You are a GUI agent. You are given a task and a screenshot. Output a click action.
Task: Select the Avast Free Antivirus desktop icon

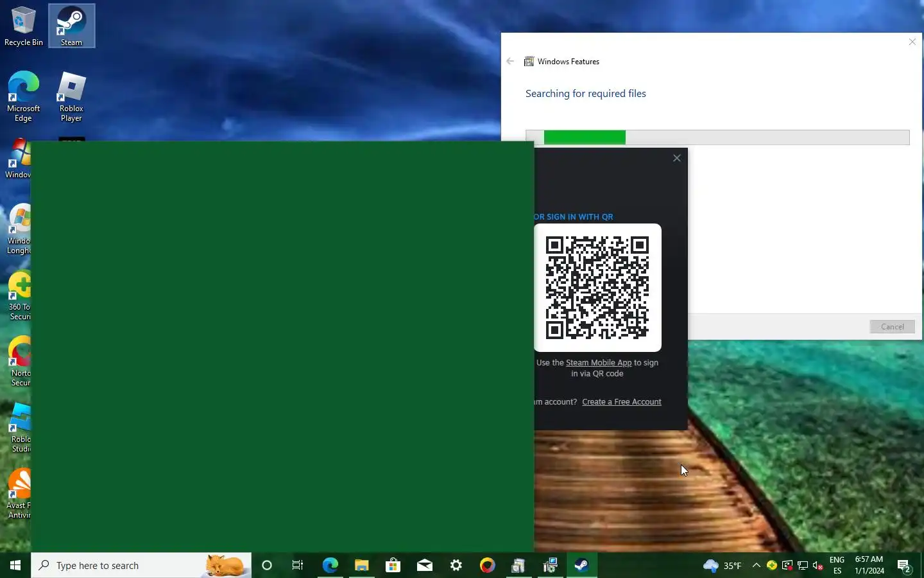(x=19, y=494)
